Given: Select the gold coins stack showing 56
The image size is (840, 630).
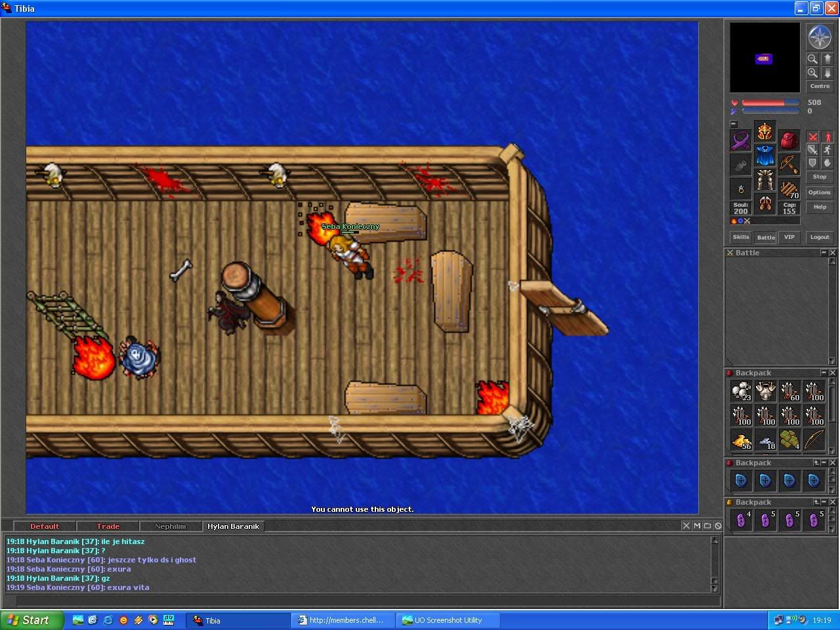Looking at the screenshot, I should [x=741, y=440].
